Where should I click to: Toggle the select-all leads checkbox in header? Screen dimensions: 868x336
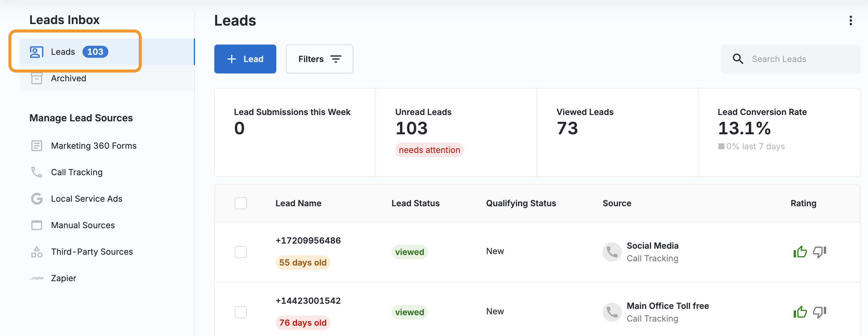[x=240, y=203]
